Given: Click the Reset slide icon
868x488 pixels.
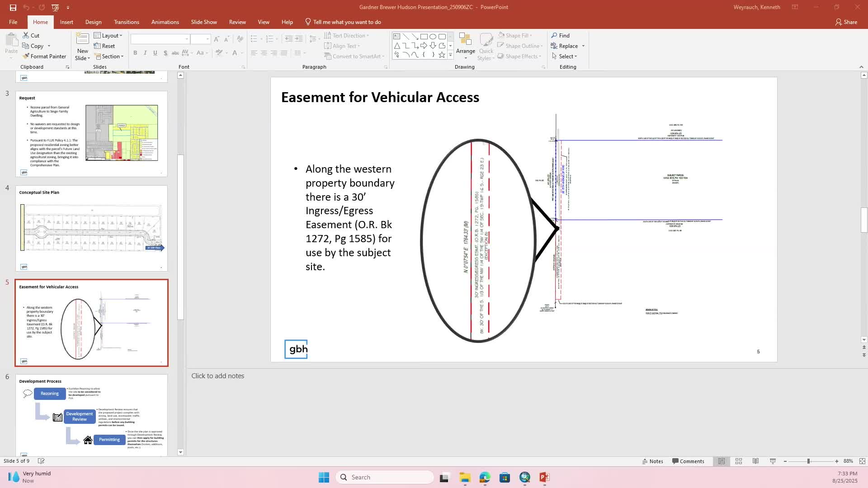Looking at the screenshot, I should [x=104, y=46].
